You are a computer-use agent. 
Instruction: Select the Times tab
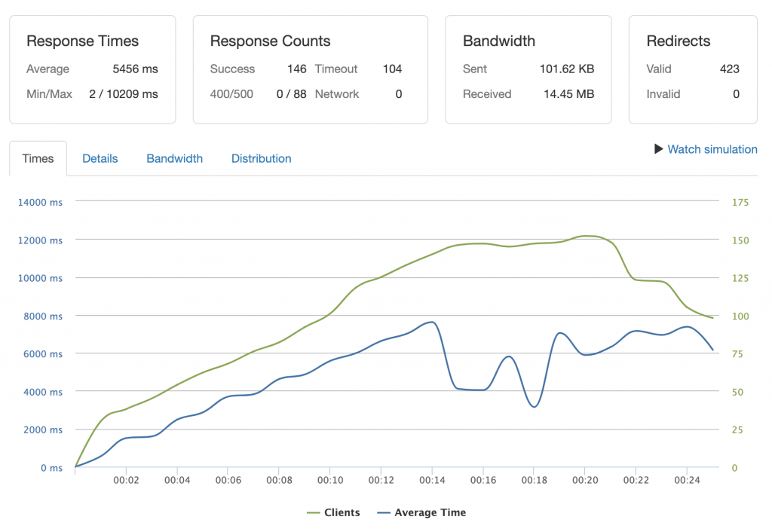pos(38,158)
